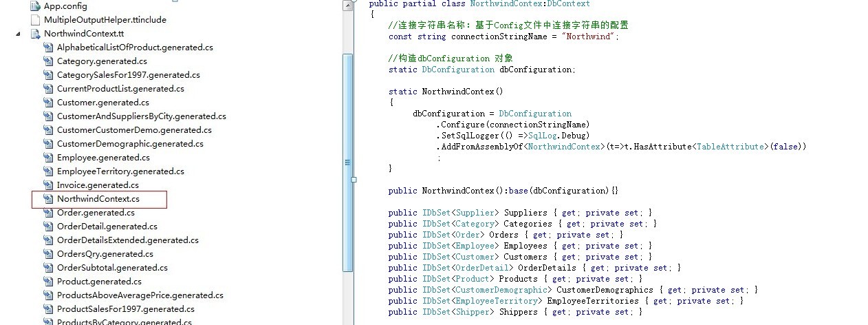Viewport: 868px width, 325px height.
Task: Click the App.config file icon
Action: click(36, 6)
